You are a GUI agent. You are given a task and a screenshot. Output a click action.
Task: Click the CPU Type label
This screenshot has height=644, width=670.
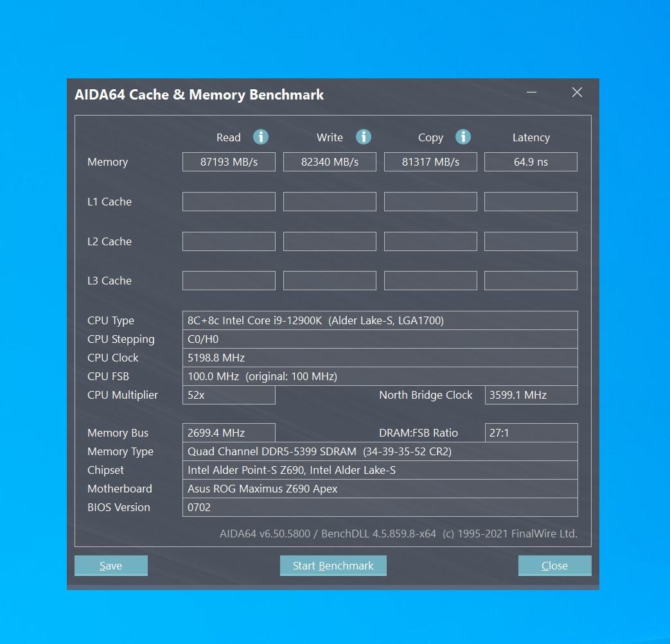110,321
